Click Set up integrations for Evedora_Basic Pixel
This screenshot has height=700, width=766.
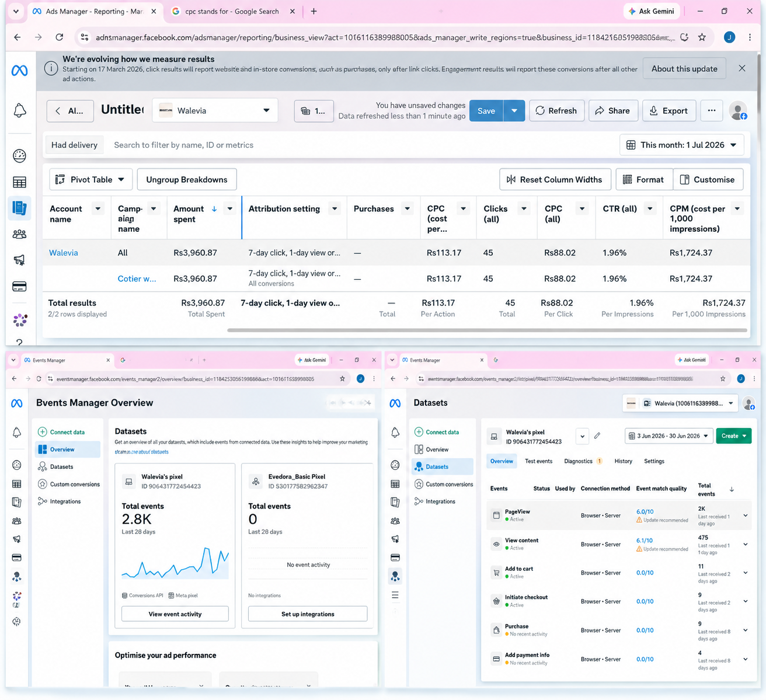point(308,614)
